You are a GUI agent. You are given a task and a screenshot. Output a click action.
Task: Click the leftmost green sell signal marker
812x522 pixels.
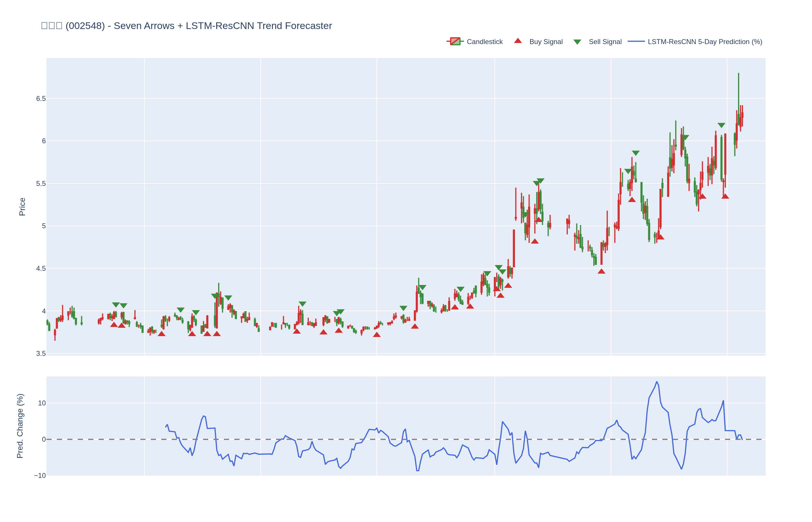click(x=115, y=305)
